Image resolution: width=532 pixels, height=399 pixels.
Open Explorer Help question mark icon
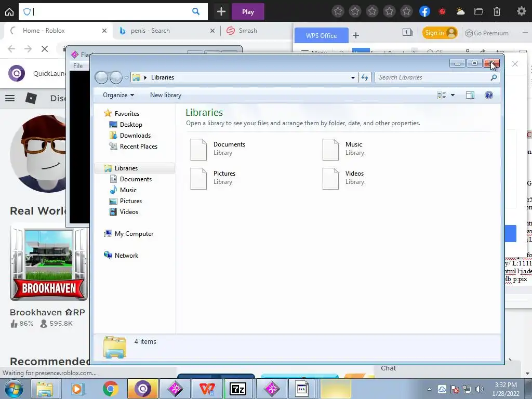pos(488,95)
